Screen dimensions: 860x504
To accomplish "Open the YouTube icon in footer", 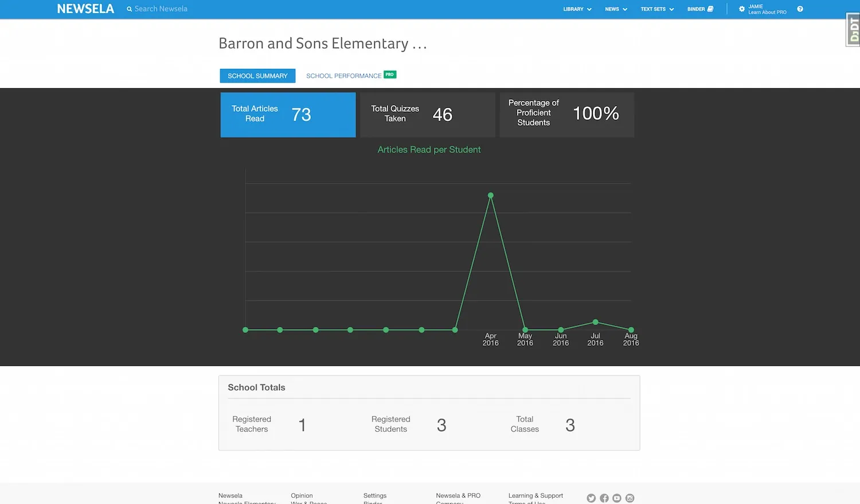I will tap(617, 498).
